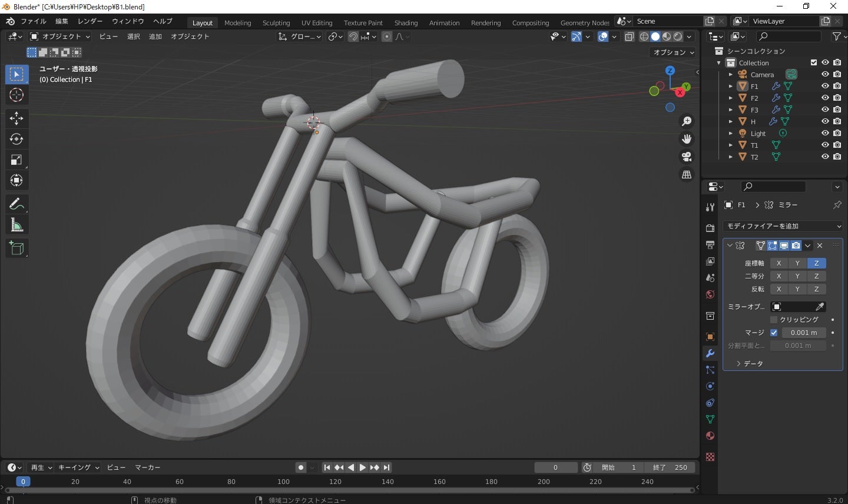This screenshot has width=848, height=504.
Task: Open the Material properties tab
Action: click(710, 436)
